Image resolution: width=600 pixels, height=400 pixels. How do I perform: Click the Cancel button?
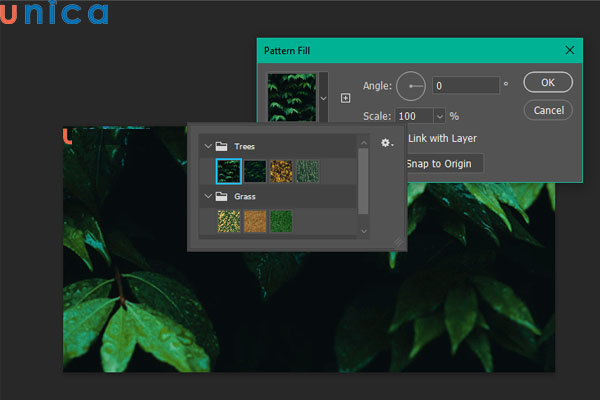point(548,109)
